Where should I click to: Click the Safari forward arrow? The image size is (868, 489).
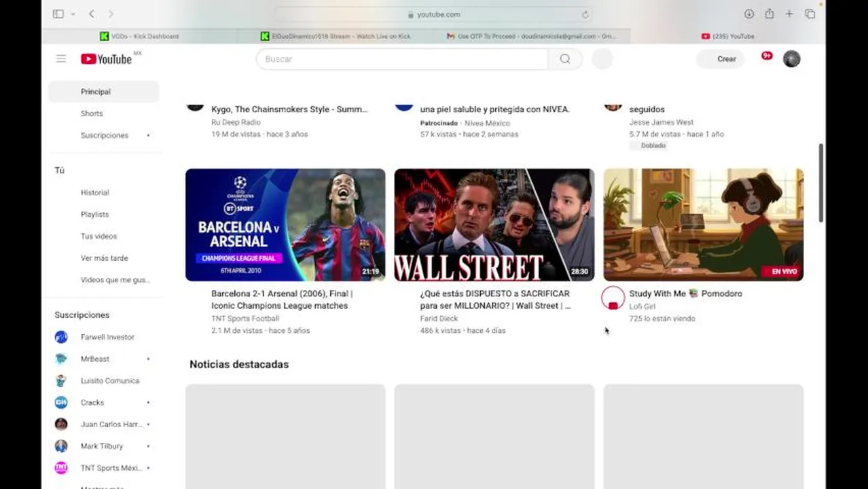point(111,14)
